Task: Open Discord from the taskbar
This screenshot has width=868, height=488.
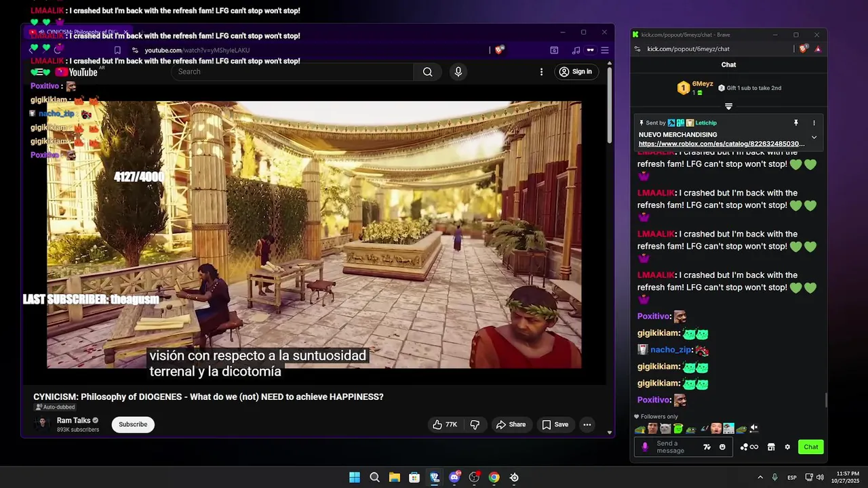Action: (454, 477)
